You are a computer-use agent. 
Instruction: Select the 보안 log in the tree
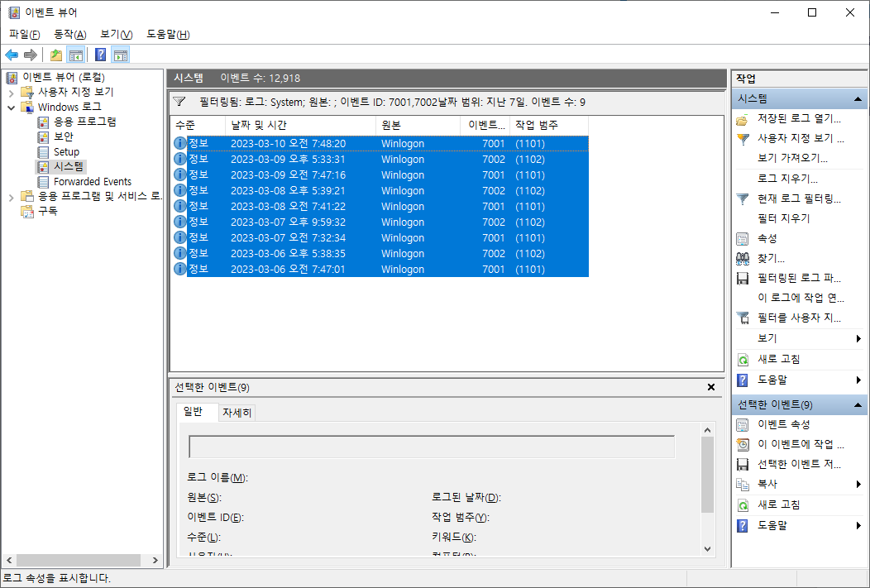pyautogui.click(x=63, y=136)
